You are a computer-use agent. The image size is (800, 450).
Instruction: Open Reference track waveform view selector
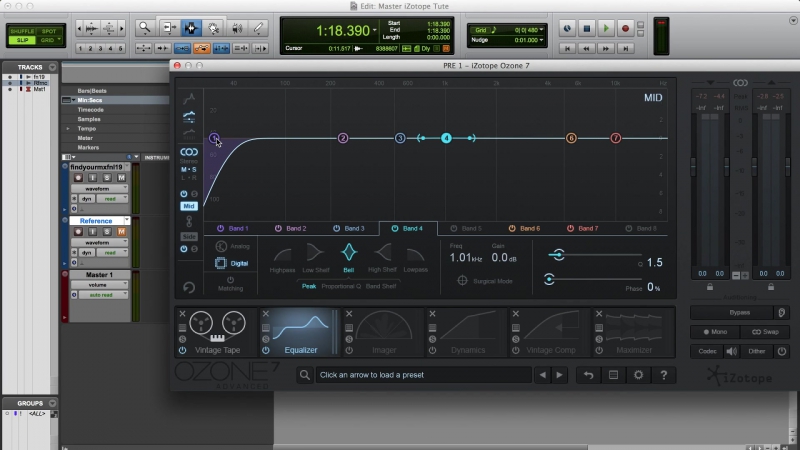coord(99,242)
